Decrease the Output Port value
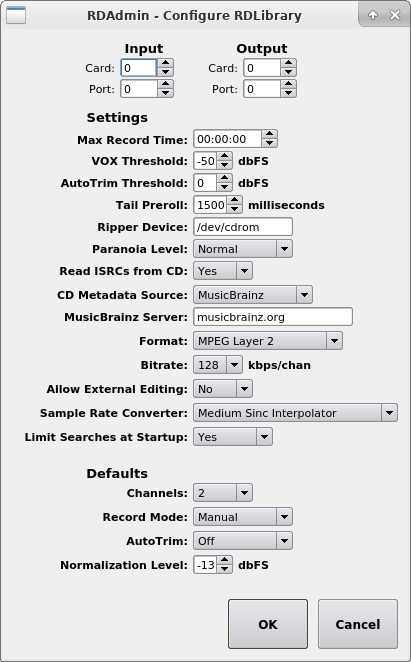 288,93
